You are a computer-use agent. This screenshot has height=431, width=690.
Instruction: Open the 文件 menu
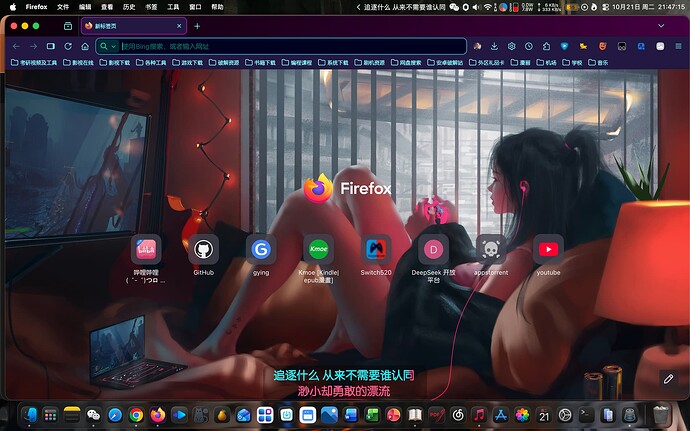(63, 7)
